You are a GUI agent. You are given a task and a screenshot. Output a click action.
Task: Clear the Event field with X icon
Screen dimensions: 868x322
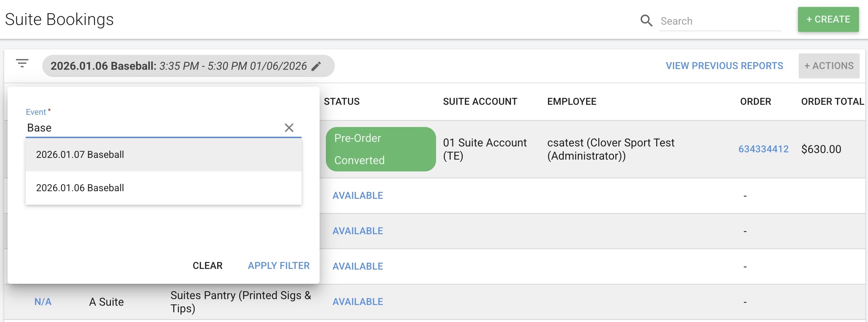289,128
